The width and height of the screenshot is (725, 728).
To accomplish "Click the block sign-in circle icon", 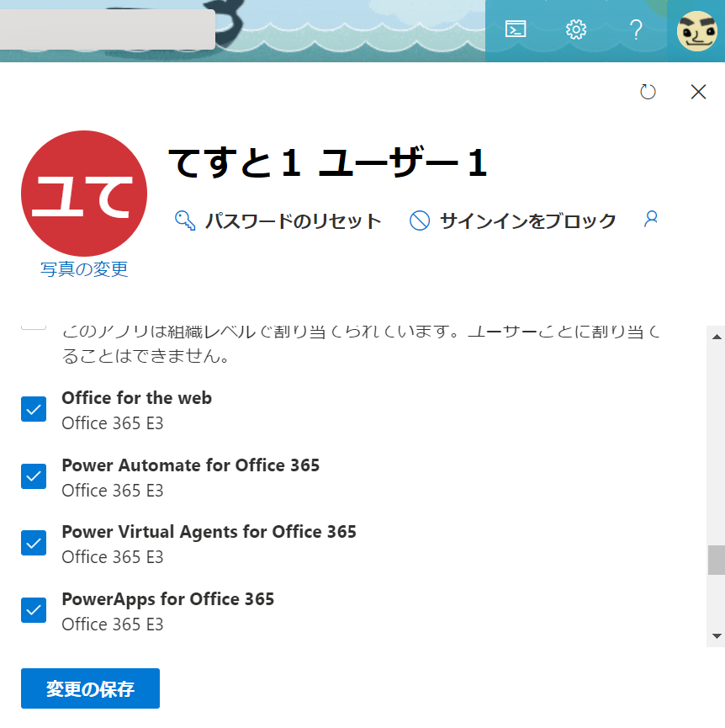I will (420, 221).
